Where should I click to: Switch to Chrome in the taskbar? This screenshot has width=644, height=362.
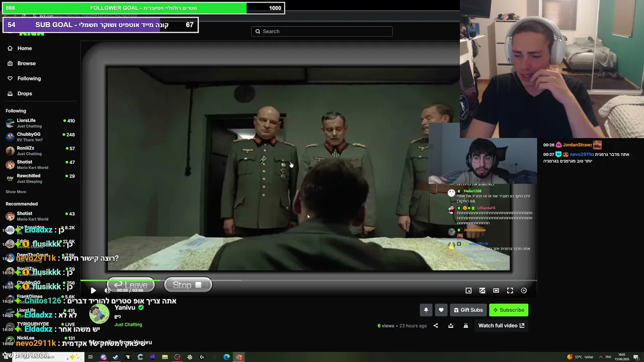[239, 357]
